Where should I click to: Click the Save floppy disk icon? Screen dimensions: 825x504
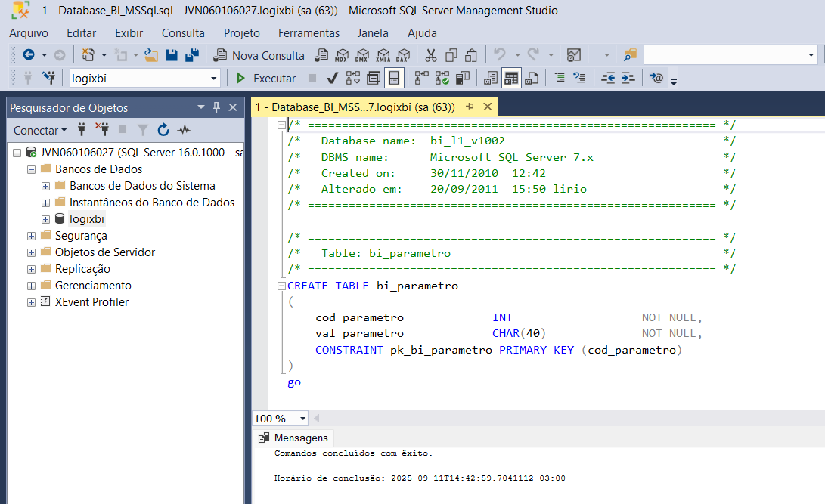[x=172, y=55]
